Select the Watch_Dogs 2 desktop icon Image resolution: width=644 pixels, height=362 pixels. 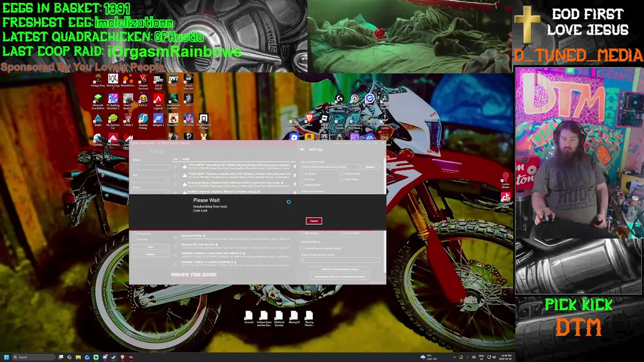(113, 80)
